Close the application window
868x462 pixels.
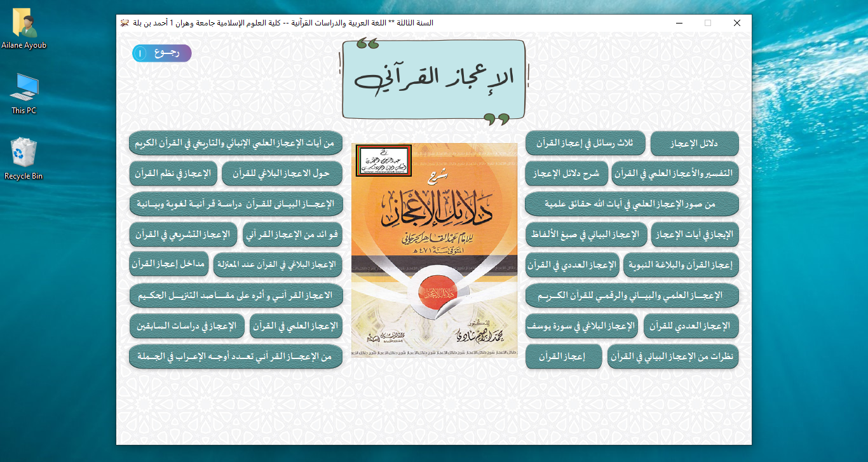pyautogui.click(x=737, y=23)
